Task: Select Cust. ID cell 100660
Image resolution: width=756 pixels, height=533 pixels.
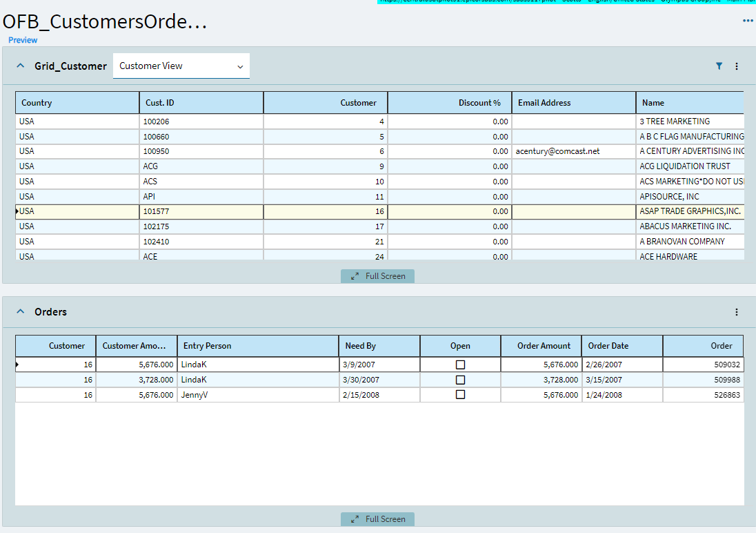Action: [201, 137]
